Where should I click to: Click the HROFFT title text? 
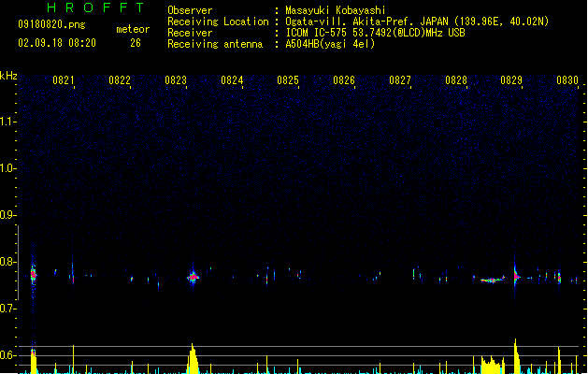96,7
